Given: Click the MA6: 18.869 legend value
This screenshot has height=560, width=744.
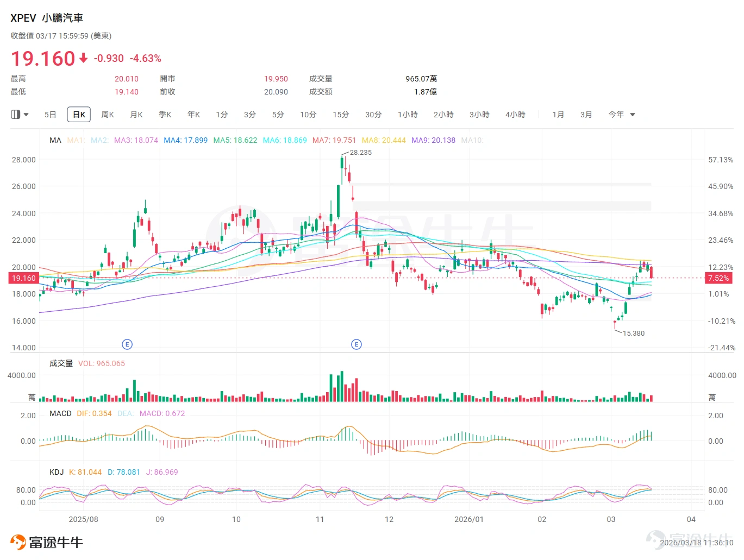Looking at the screenshot, I should coord(285,140).
